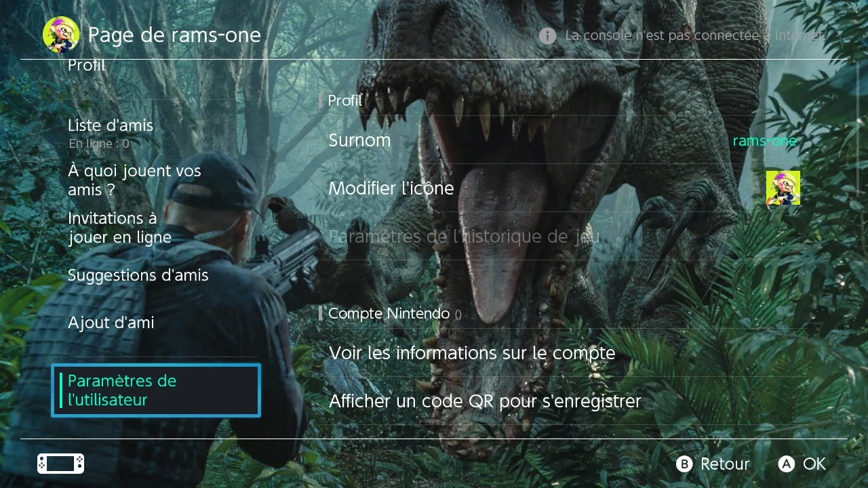Select Afficher un code QR pour s'enregistrer
The image size is (868, 488).
tap(485, 401)
